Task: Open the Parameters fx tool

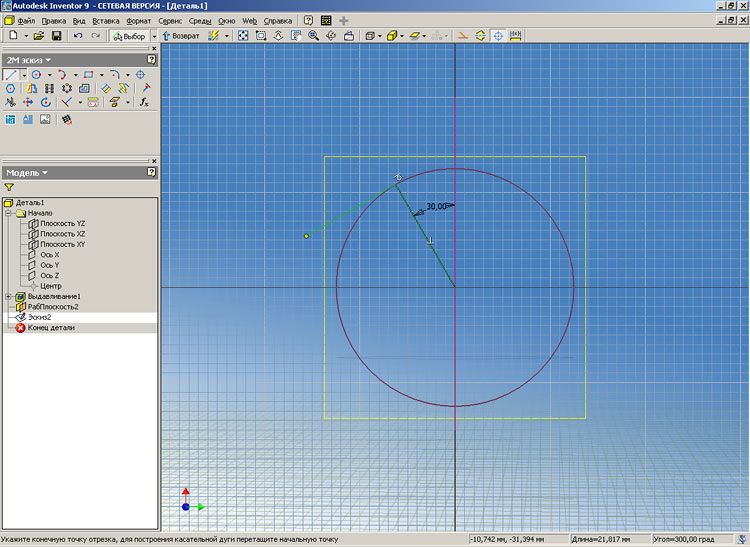Action: tap(144, 102)
